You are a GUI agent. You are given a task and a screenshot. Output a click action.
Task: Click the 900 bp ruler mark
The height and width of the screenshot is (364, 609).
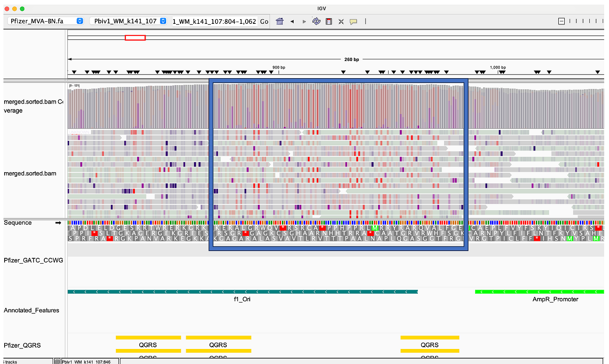coord(279,68)
